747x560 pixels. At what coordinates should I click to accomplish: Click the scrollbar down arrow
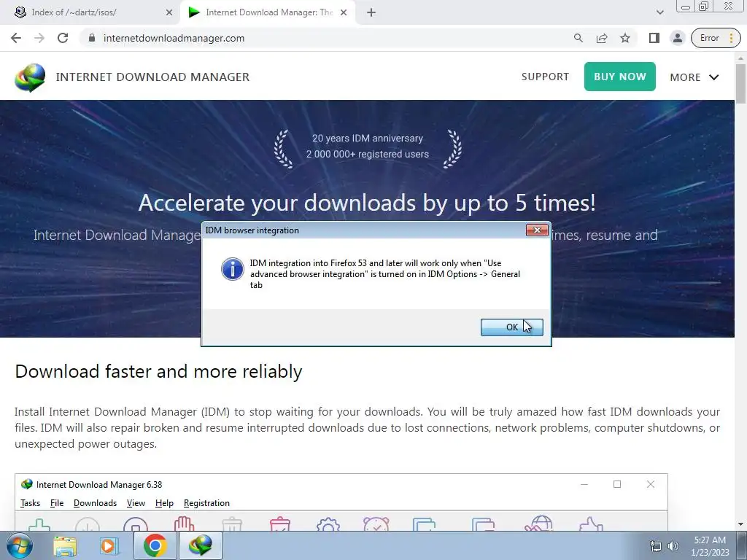741,524
